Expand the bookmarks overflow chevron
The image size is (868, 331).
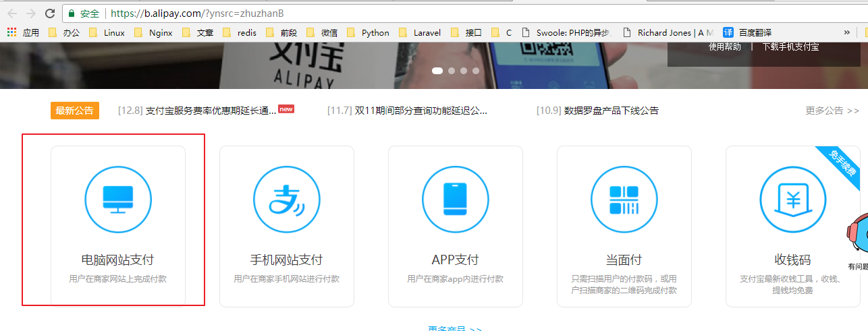coord(847,32)
